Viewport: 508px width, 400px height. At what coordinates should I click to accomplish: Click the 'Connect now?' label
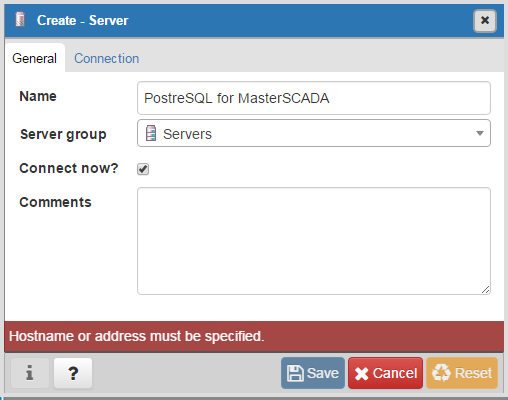(x=69, y=168)
